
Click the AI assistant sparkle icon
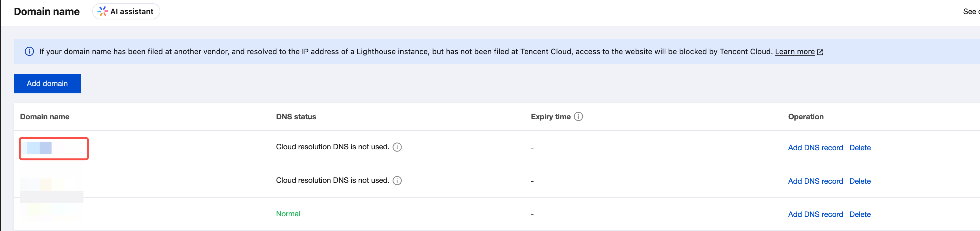click(x=102, y=12)
